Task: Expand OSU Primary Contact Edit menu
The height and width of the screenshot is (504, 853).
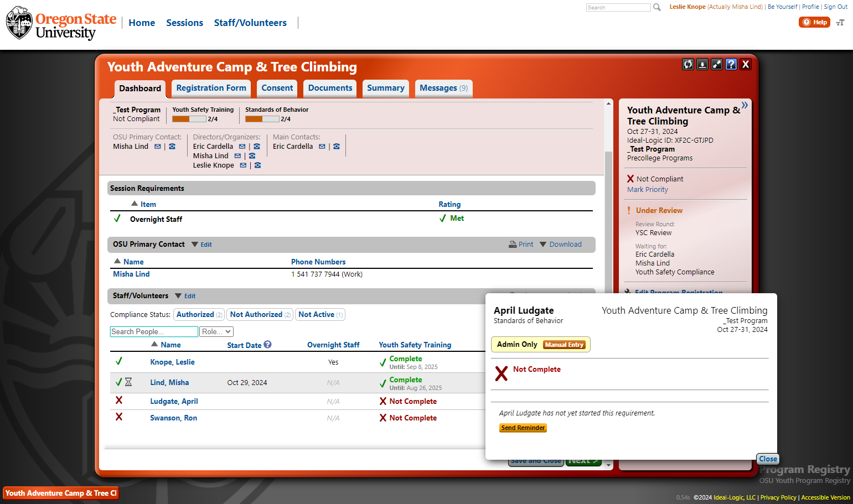Action: [201, 245]
